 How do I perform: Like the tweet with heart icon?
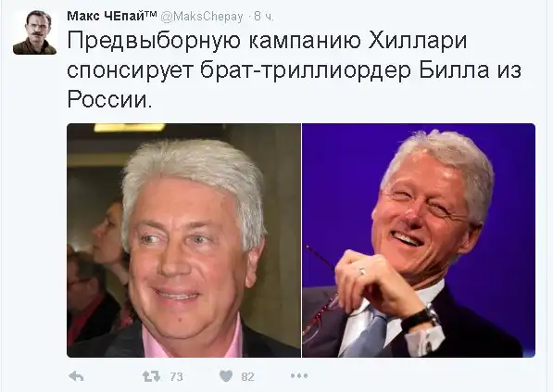pos(226,376)
